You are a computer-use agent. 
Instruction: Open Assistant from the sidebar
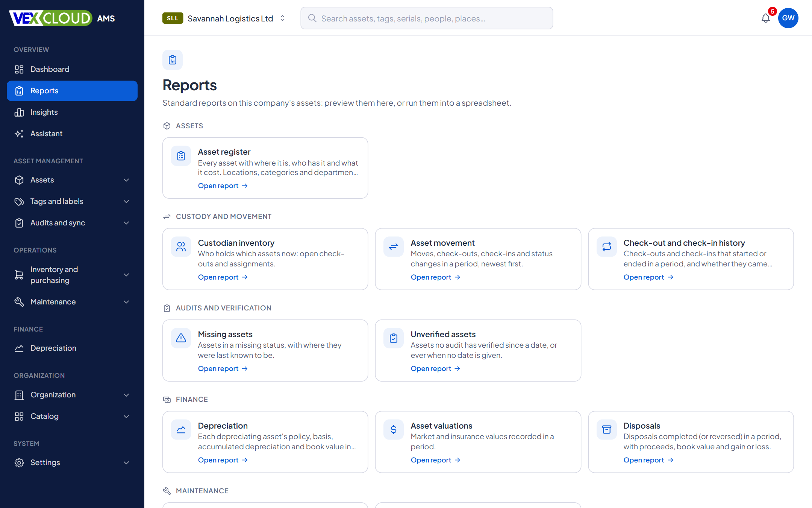coord(72,134)
